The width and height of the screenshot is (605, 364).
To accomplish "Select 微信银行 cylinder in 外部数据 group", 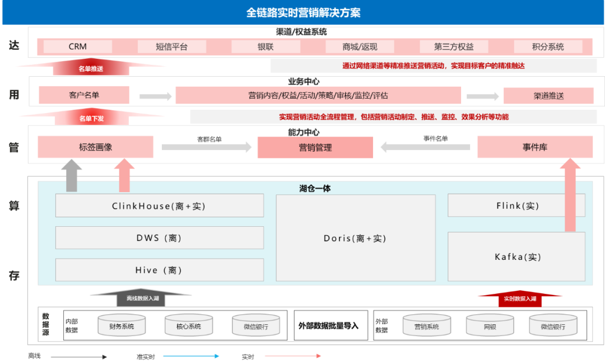I will [553, 325].
